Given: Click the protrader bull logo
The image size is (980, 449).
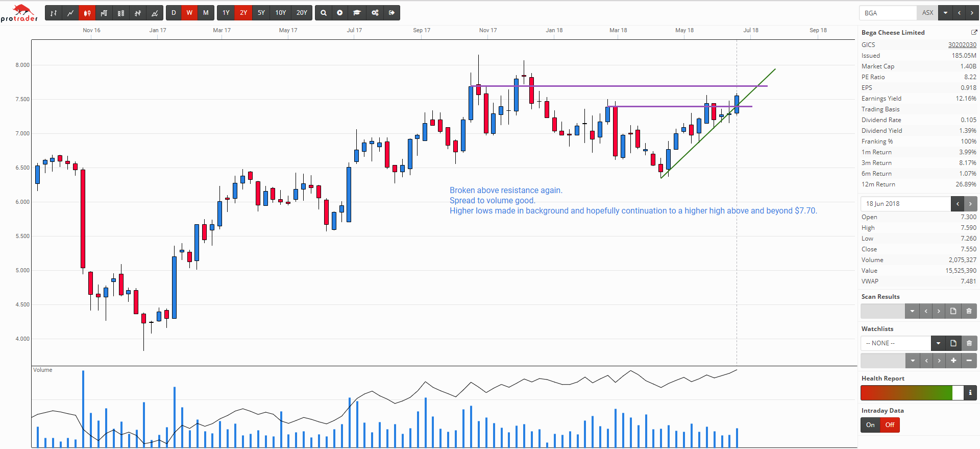Looking at the screenshot, I should click(19, 13).
